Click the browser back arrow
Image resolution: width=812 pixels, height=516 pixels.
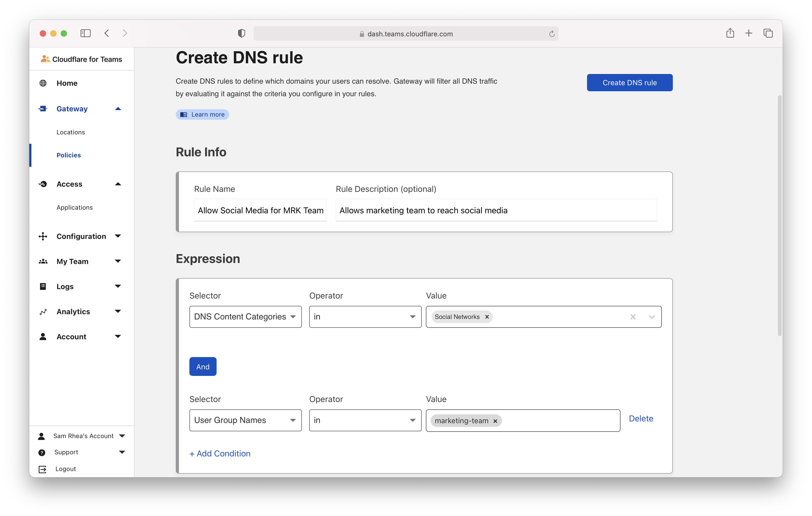pyautogui.click(x=107, y=33)
